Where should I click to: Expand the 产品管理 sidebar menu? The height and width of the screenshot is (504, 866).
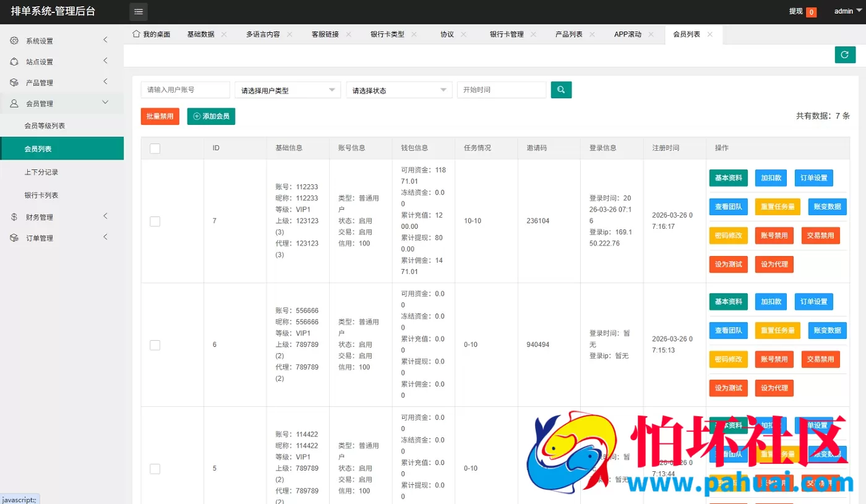coord(62,82)
